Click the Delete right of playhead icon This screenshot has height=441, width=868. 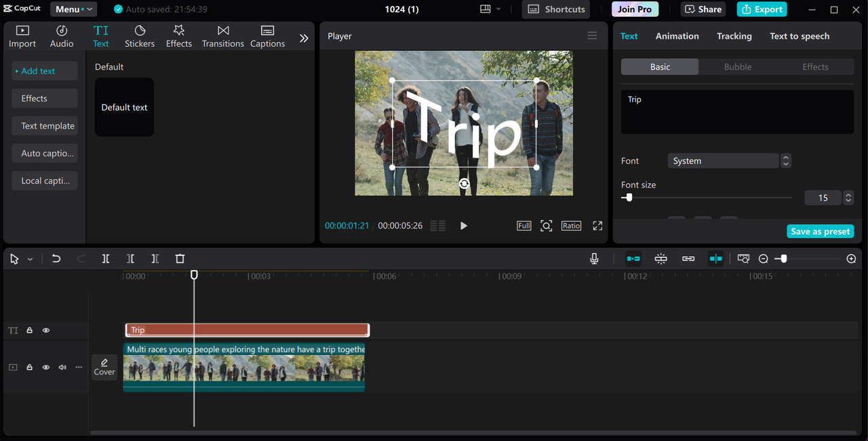click(x=155, y=259)
